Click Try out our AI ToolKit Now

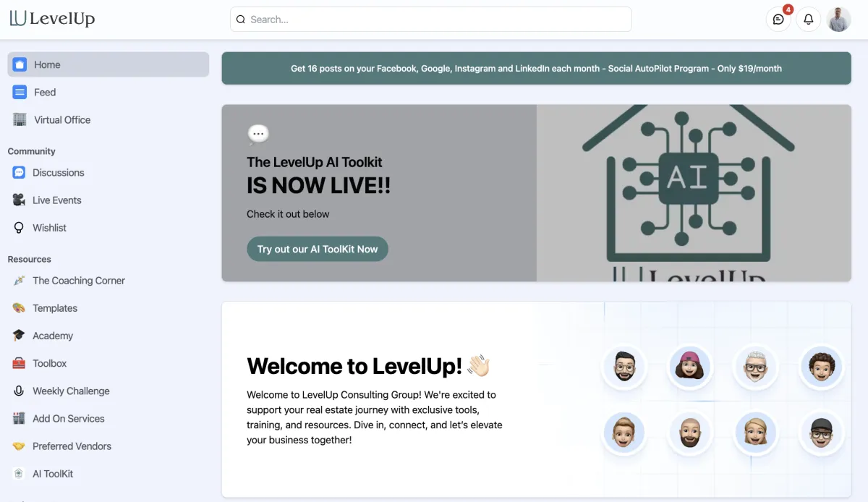(318, 249)
